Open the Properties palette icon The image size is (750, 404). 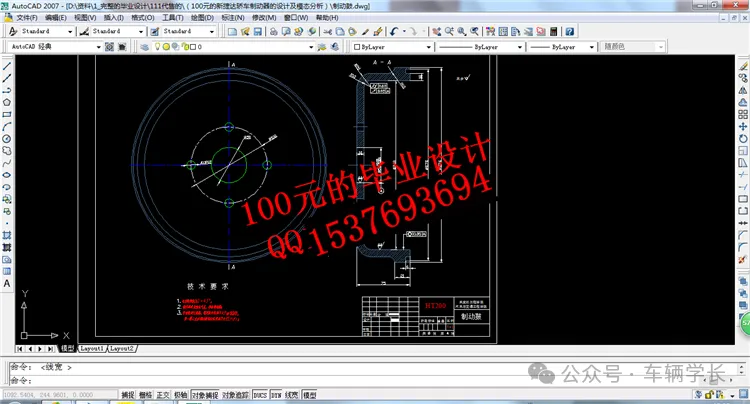(x=490, y=32)
